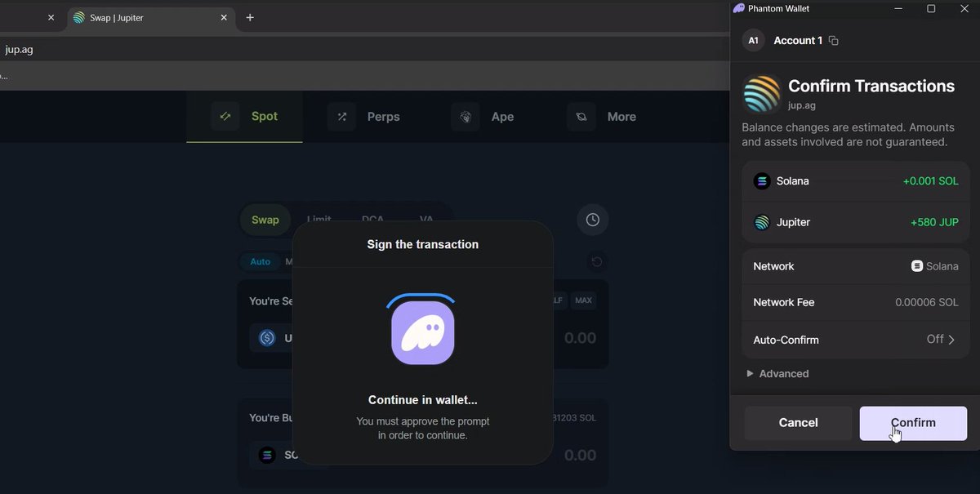The image size is (980, 494).
Task: Click the +0.001 SOL balance change
Action: [930, 181]
